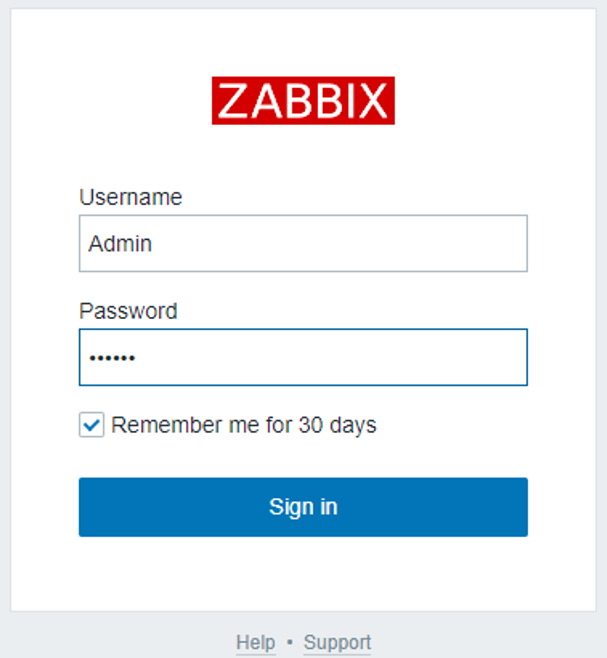Click the "Admin" text in Username field
Image resolution: width=607 pixels, height=658 pixels.
(120, 243)
